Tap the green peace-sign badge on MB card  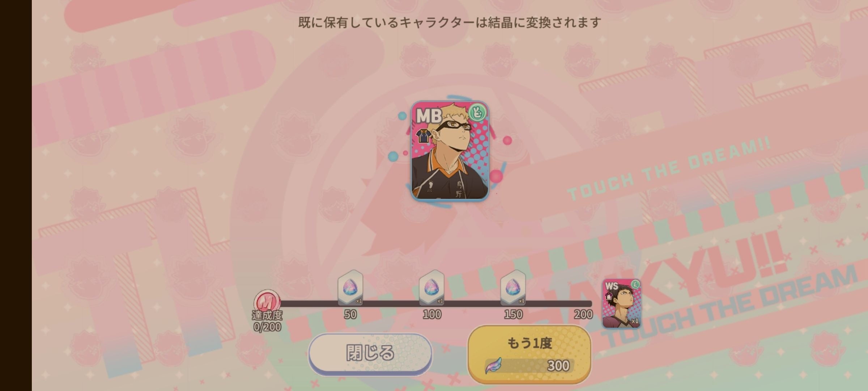(x=477, y=112)
